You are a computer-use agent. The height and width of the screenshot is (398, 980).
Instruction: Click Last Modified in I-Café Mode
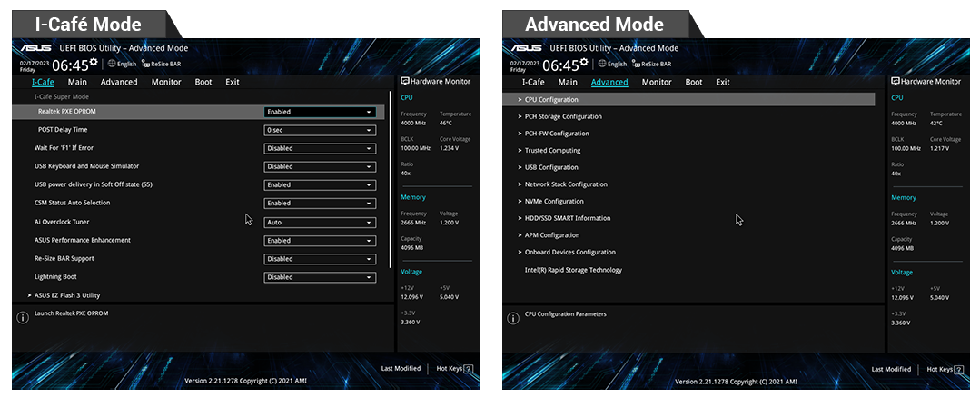[401, 369]
